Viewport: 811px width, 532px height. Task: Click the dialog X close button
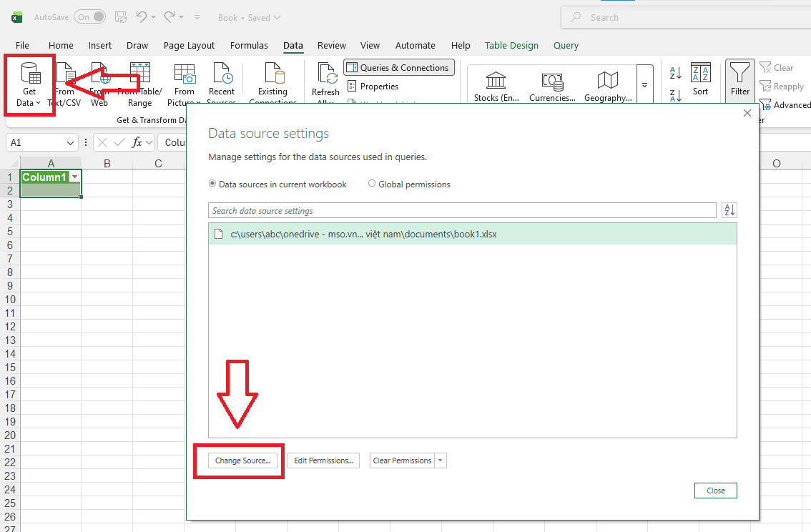click(747, 113)
